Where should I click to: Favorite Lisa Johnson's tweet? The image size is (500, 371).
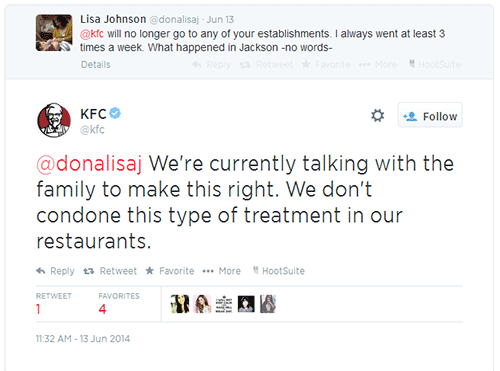(326, 64)
